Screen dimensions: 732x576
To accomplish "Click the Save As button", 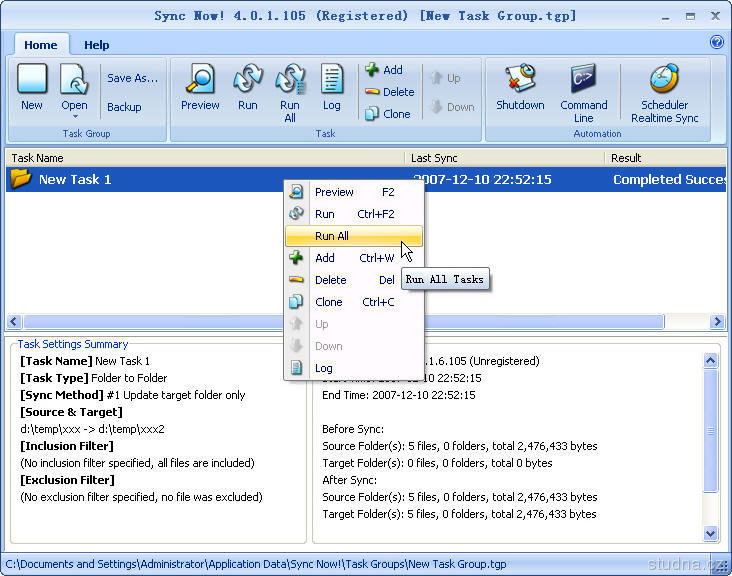I will [132, 78].
